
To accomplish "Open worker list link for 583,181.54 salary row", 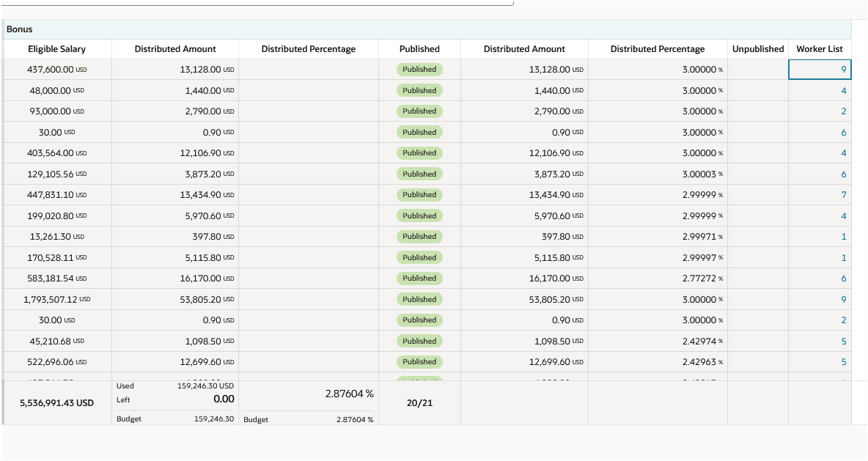I will point(844,279).
